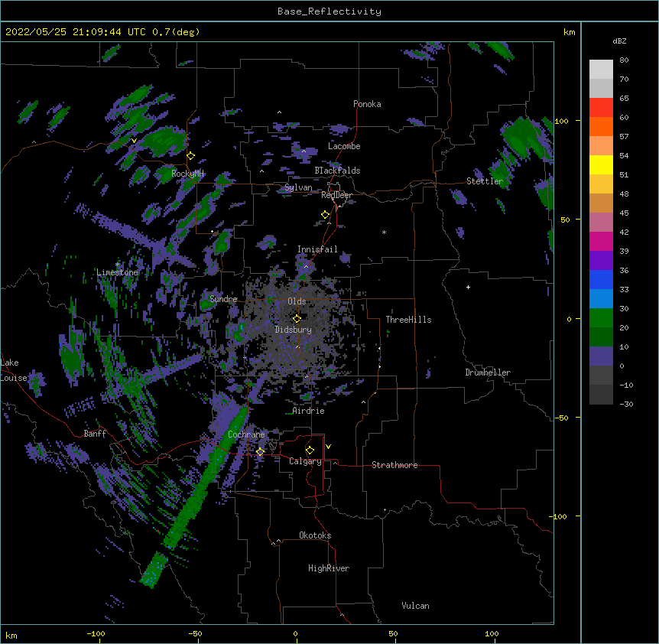Viewport: 659px width, 644px height.
Task: Click the km unit label at bottom left
Action: coord(11,635)
